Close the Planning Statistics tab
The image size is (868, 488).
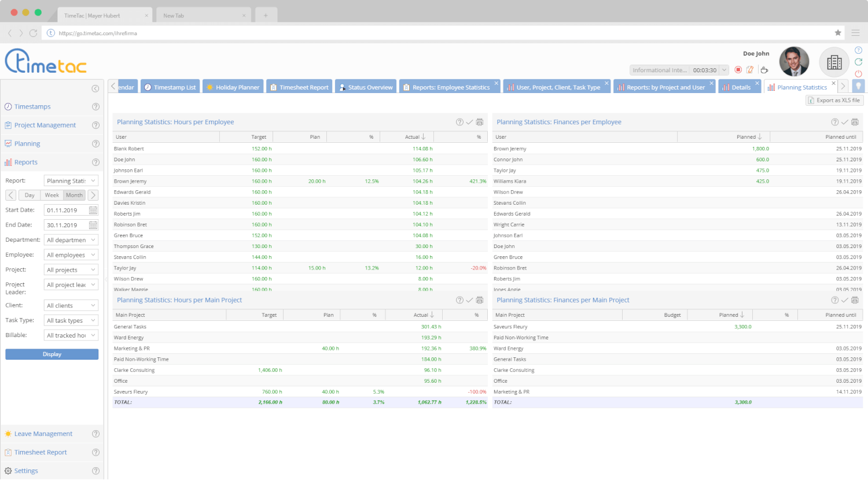(x=834, y=83)
